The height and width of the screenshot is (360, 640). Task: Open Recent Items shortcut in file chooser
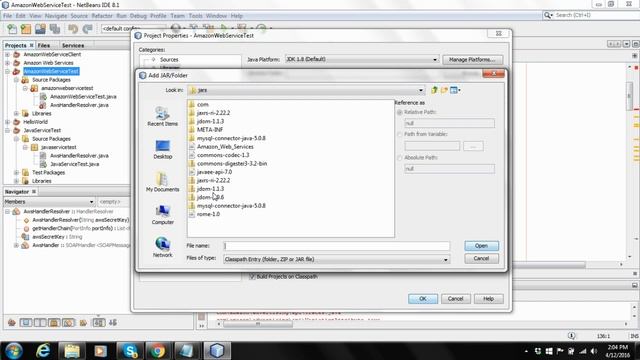tap(162, 116)
